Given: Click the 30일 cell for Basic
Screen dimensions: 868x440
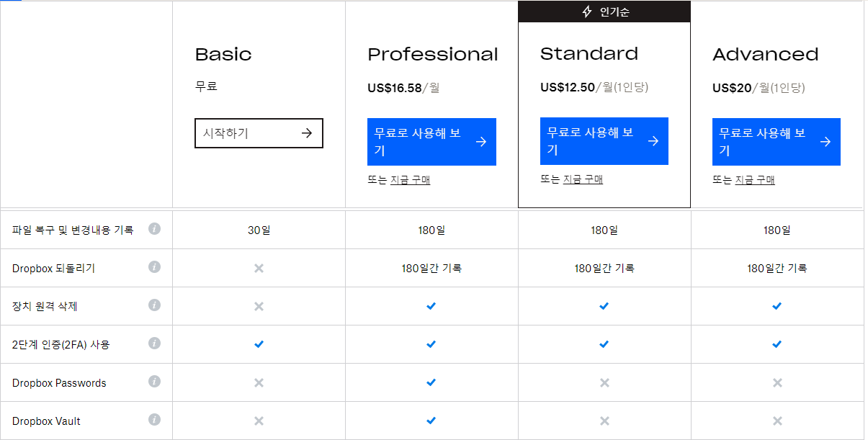Looking at the screenshot, I should coord(259,230).
